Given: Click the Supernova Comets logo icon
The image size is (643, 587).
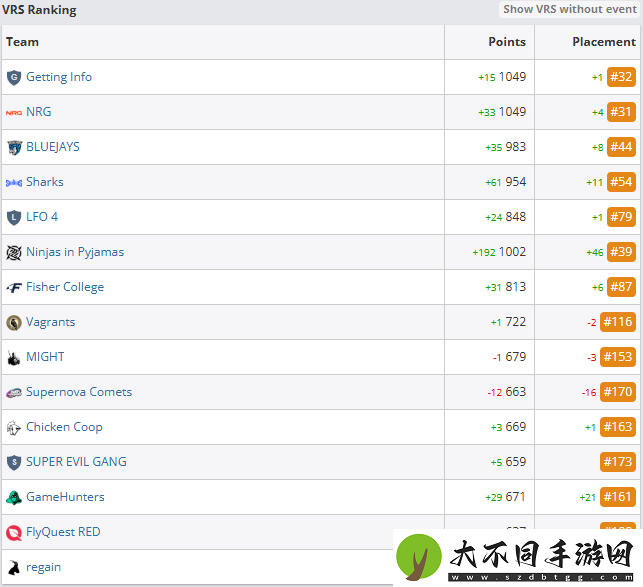Looking at the screenshot, I should click(14, 393).
